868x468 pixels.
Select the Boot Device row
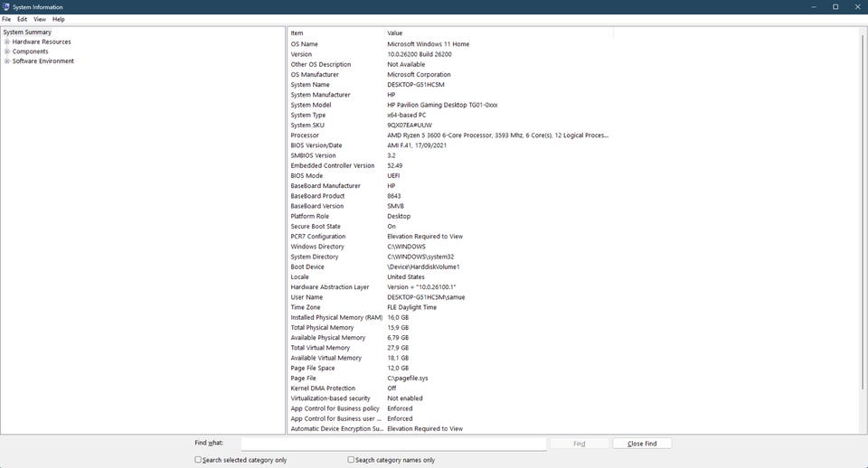(x=450, y=267)
